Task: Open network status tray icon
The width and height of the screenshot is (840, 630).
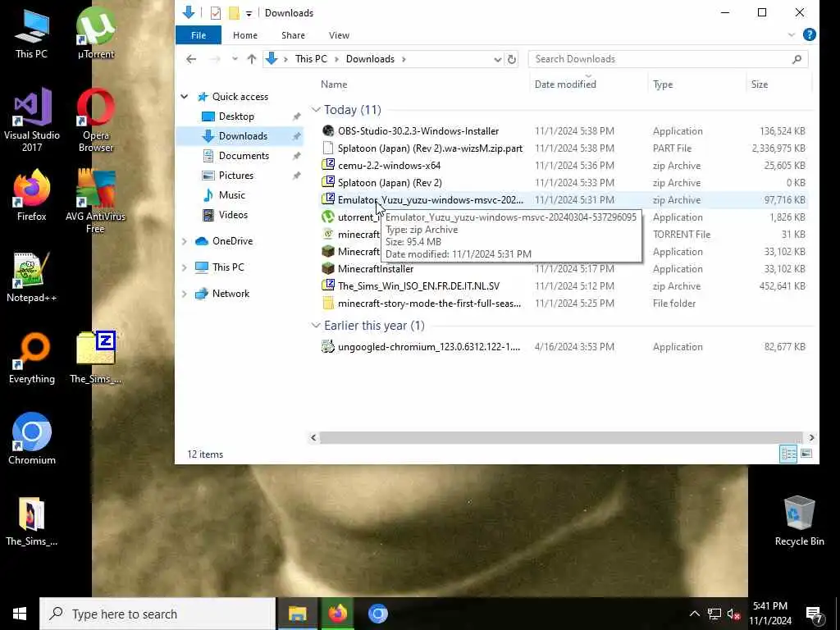Action: pyautogui.click(x=714, y=614)
